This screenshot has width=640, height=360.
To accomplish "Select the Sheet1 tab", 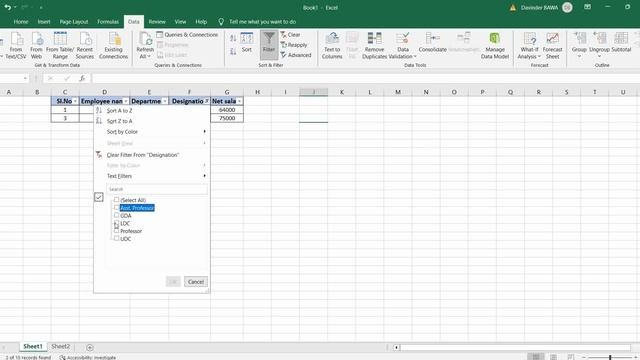I will [x=33, y=347].
